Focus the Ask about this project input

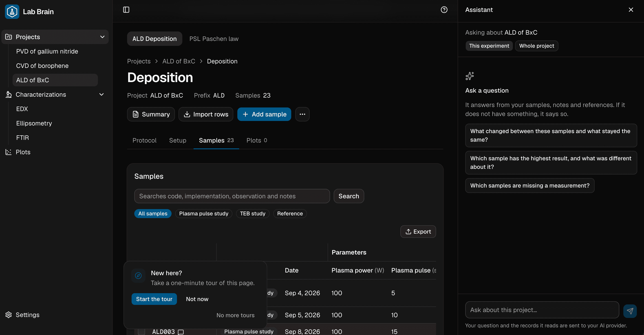(542, 310)
